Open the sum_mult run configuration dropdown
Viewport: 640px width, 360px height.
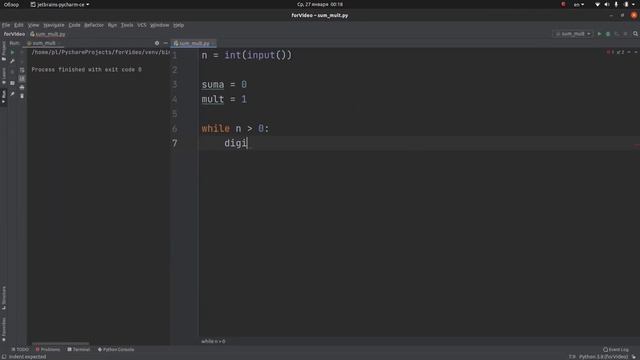[573, 34]
